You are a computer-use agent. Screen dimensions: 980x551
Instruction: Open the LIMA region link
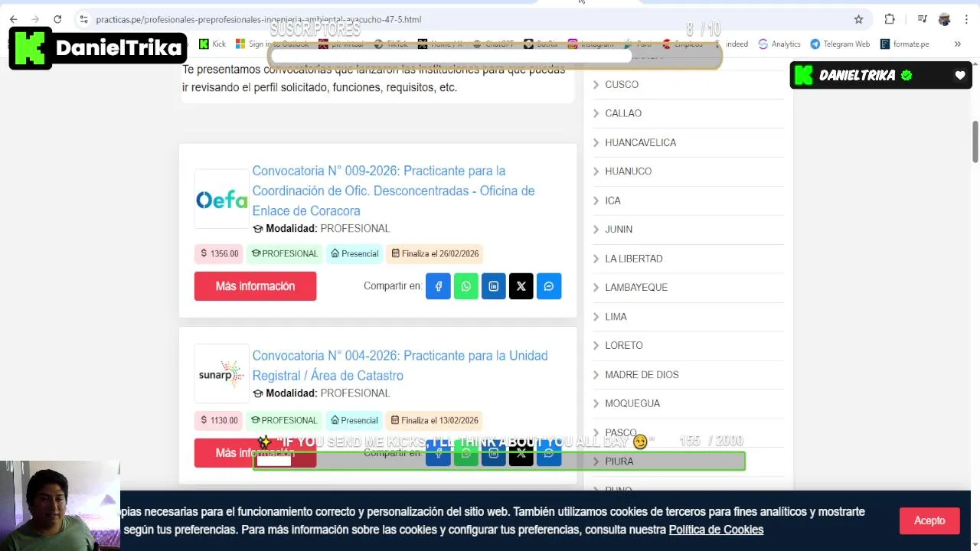tap(616, 316)
